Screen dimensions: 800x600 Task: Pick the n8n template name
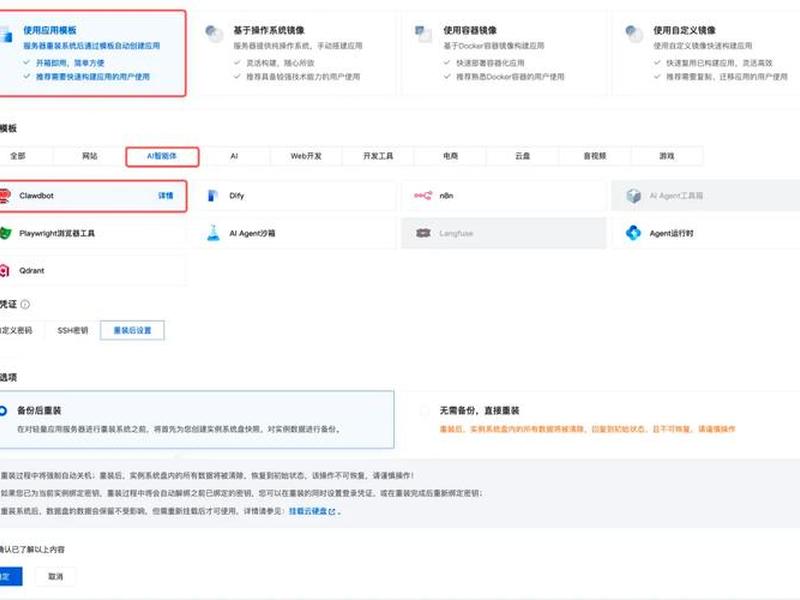(446, 196)
